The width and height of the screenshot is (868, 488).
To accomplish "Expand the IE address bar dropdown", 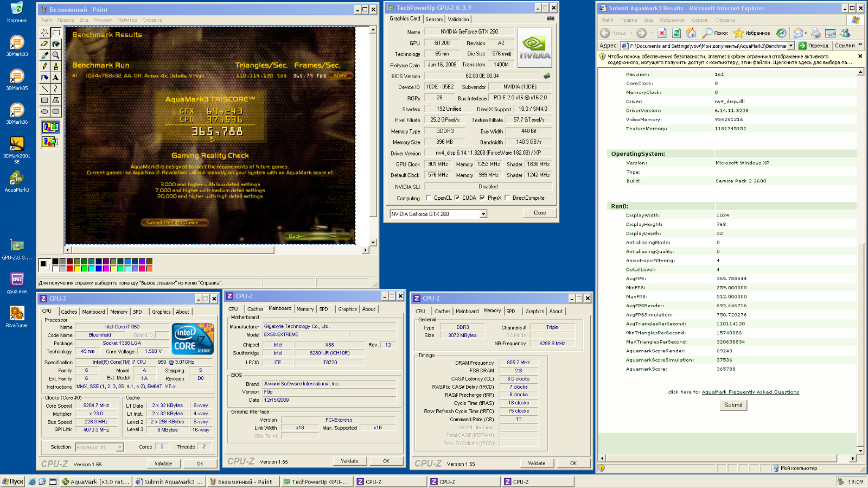I will [x=791, y=46].
